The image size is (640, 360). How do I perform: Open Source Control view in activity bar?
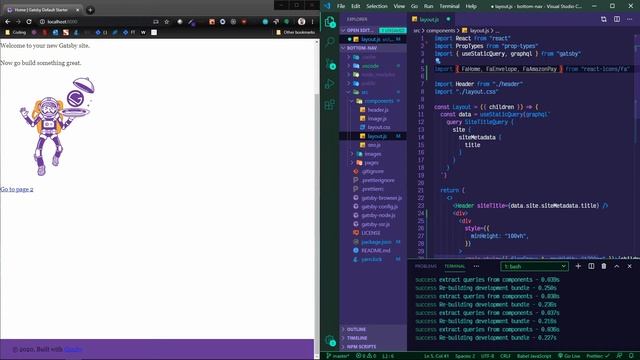(330, 63)
